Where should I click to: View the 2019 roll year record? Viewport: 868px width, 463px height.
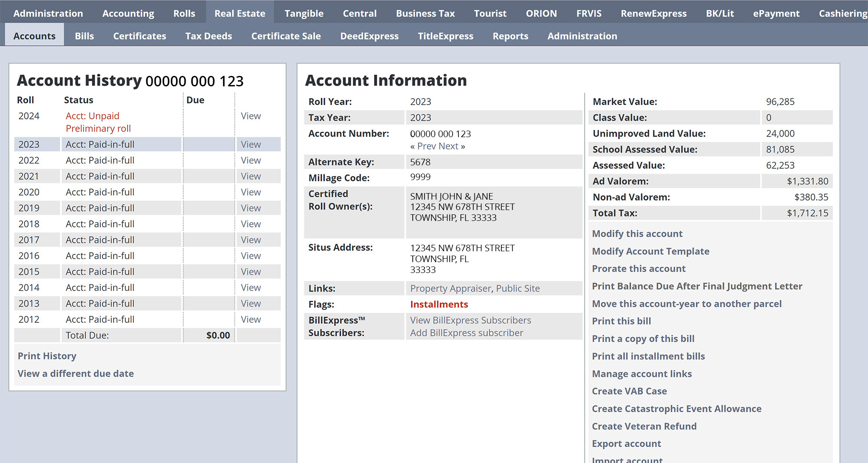point(250,208)
